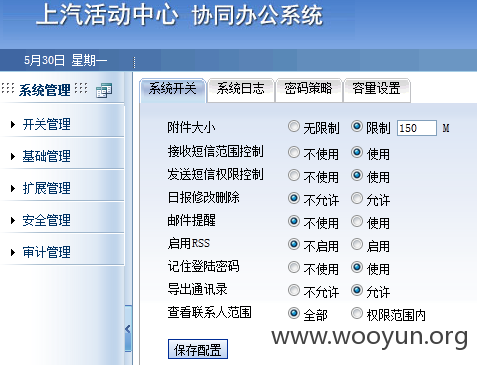
Task: Open the 开关管理 sidebar item
Action: (47, 125)
